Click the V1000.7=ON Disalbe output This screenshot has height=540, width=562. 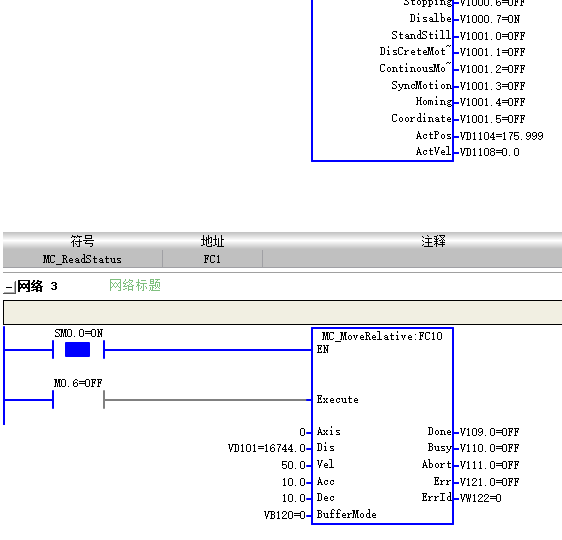pos(490,19)
